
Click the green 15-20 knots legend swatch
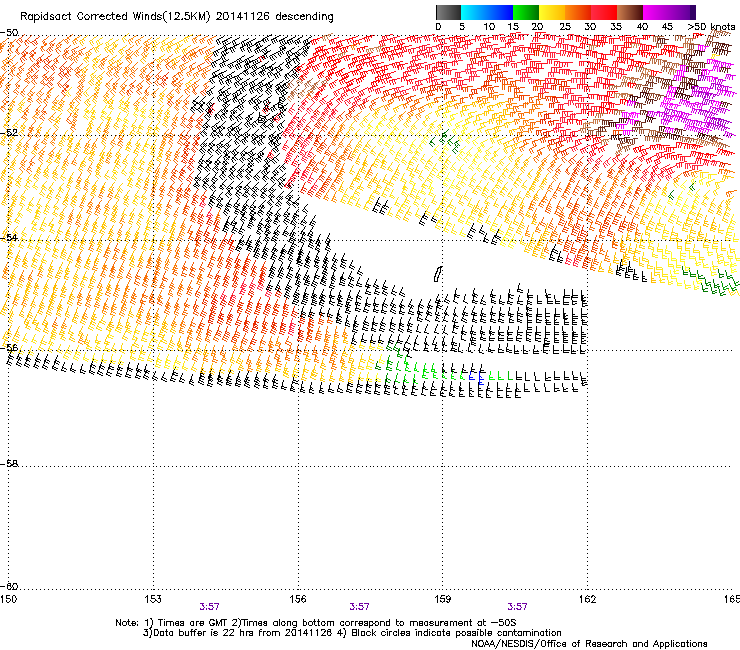[526, 12]
